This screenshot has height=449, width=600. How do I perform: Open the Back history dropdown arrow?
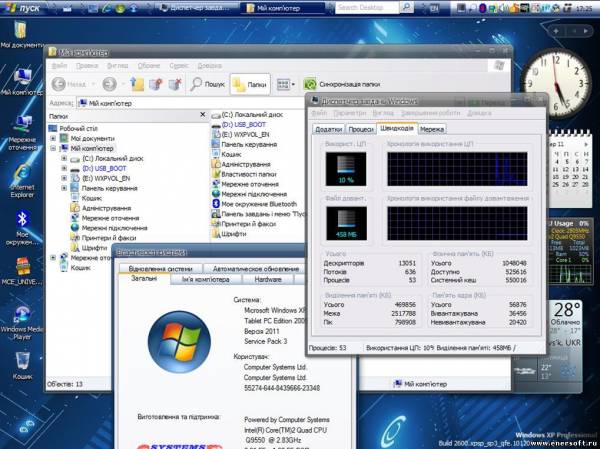coord(93,84)
